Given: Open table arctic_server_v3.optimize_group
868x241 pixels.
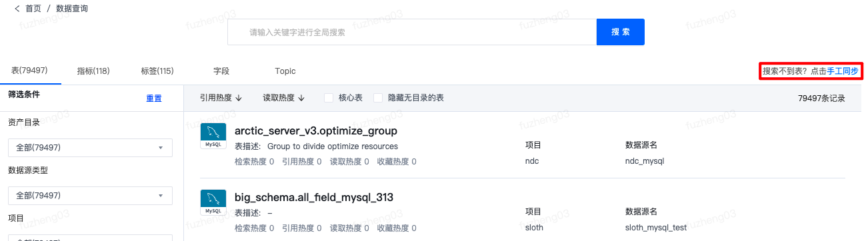Looking at the screenshot, I should click(316, 130).
